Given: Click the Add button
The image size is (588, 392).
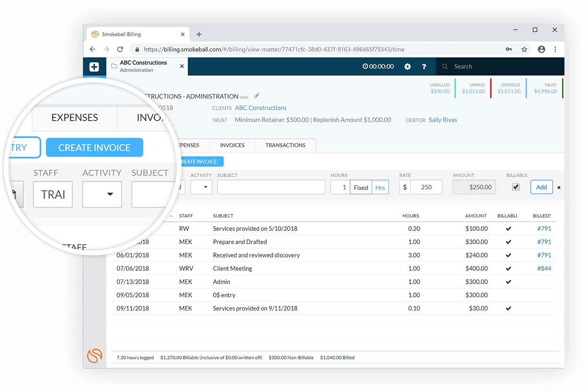Looking at the screenshot, I should click(541, 187).
